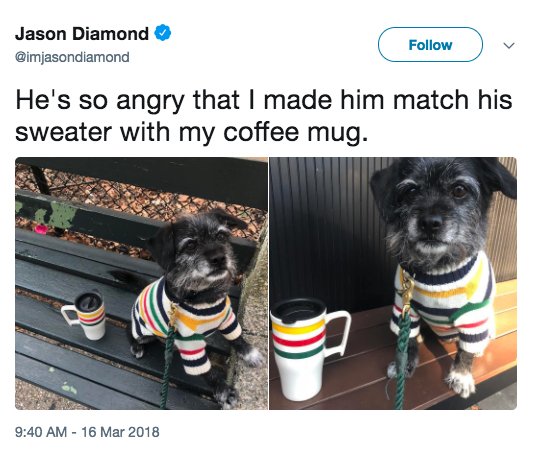Expand the tweet options chevron
Viewport: 544px width, 451px height.
[x=509, y=45]
